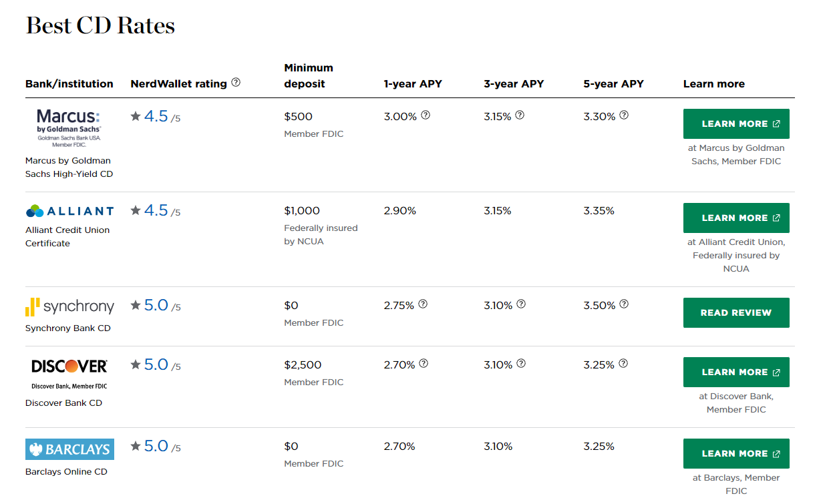Click Synchrony 3-year APY 3.10% info icon
This screenshot has height=504, width=825.
[x=521, y=304]
